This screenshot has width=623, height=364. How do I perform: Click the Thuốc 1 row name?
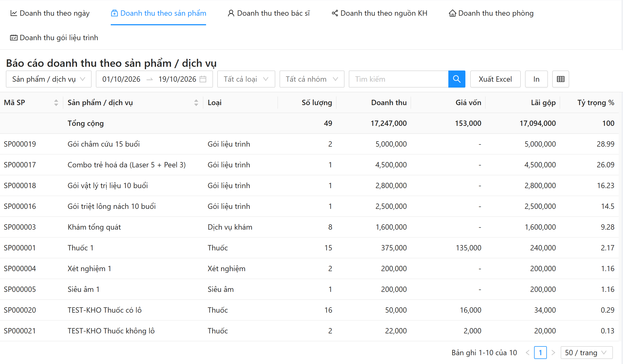tap(81, 248)
